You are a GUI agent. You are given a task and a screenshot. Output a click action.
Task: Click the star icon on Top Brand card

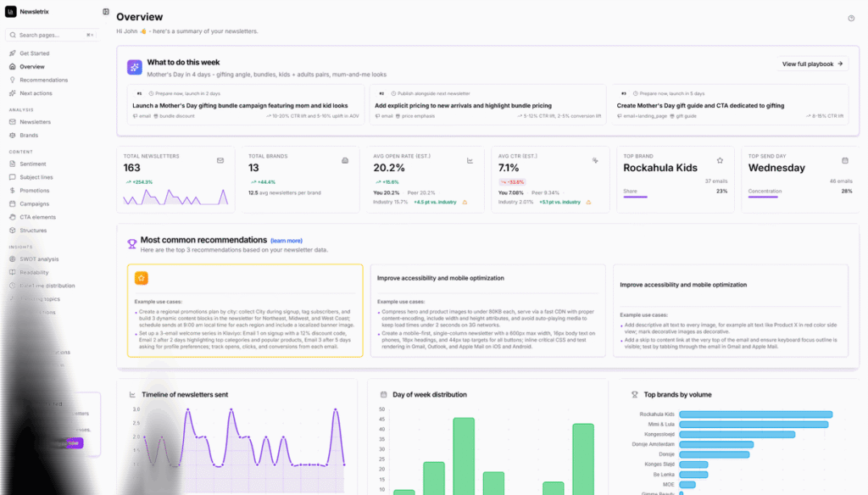click(x=720, y=160)
